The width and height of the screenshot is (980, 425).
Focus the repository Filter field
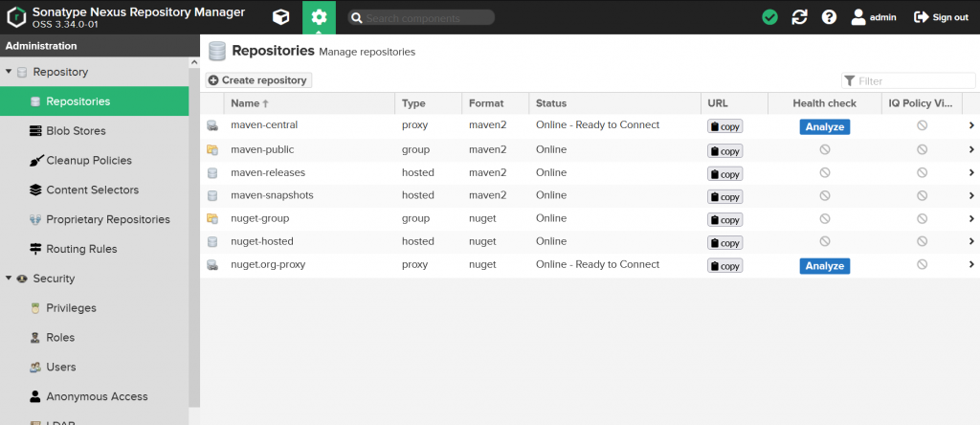tap(908, 80)
